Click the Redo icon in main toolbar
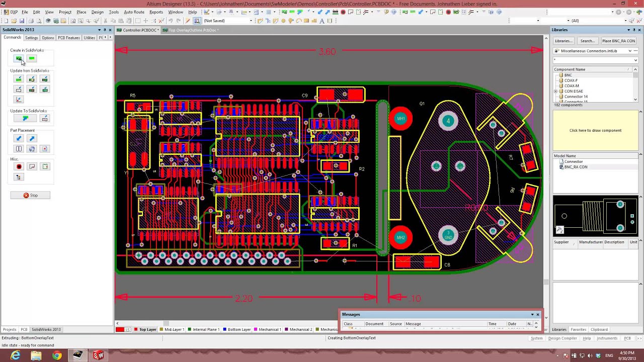The width and height of the screenshot is (644, 362). [178, 21]
